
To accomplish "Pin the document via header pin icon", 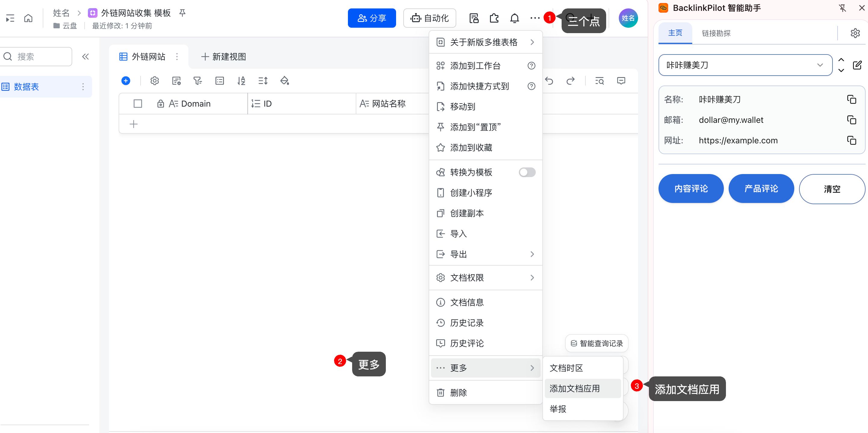I will tap(182, 13).
